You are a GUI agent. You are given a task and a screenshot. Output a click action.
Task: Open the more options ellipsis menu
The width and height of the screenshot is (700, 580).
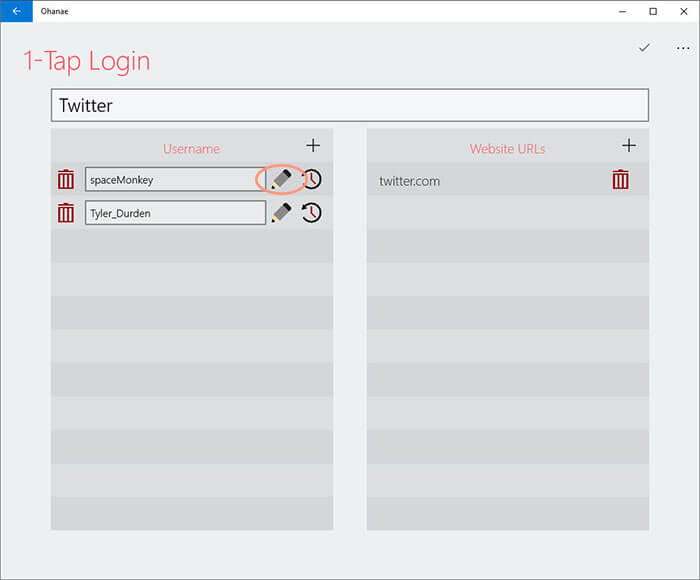(683, 47)
